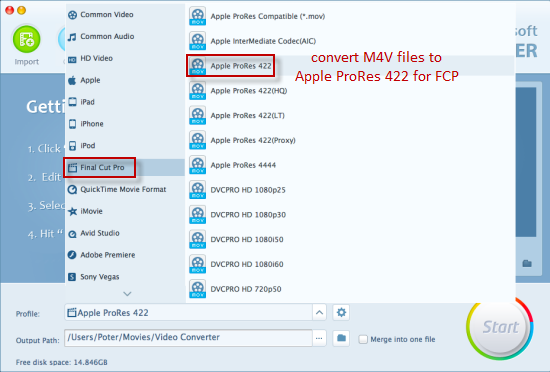550x372 pixels.
Task: Click the Start conversion button
Action: coord(500,327)
